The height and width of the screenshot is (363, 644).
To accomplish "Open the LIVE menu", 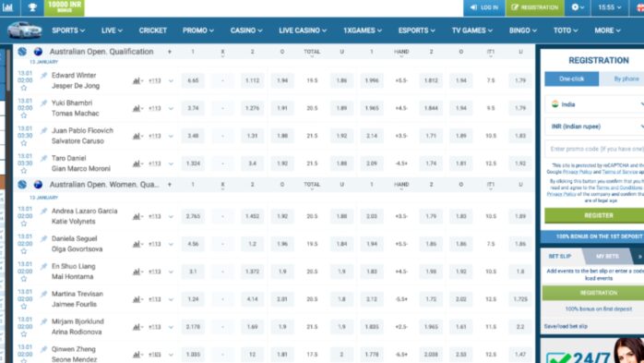I will [112, 30].
